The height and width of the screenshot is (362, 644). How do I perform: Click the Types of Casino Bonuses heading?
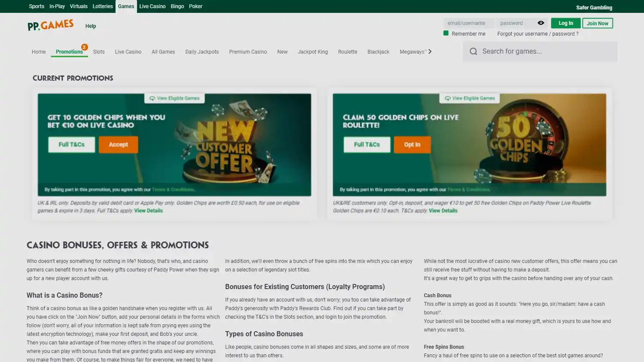(264, 334)
